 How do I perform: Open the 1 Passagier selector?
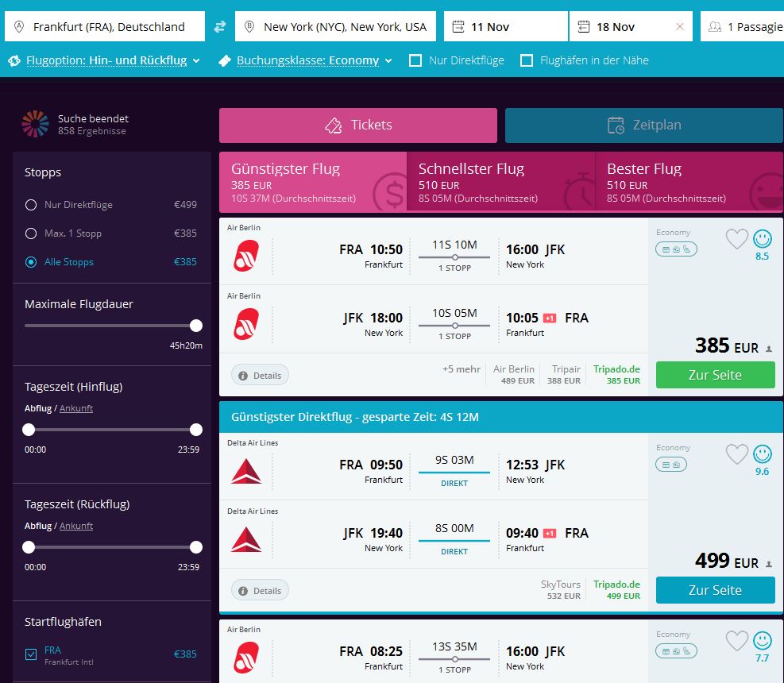pyautogui.click(x=742, y=26)
